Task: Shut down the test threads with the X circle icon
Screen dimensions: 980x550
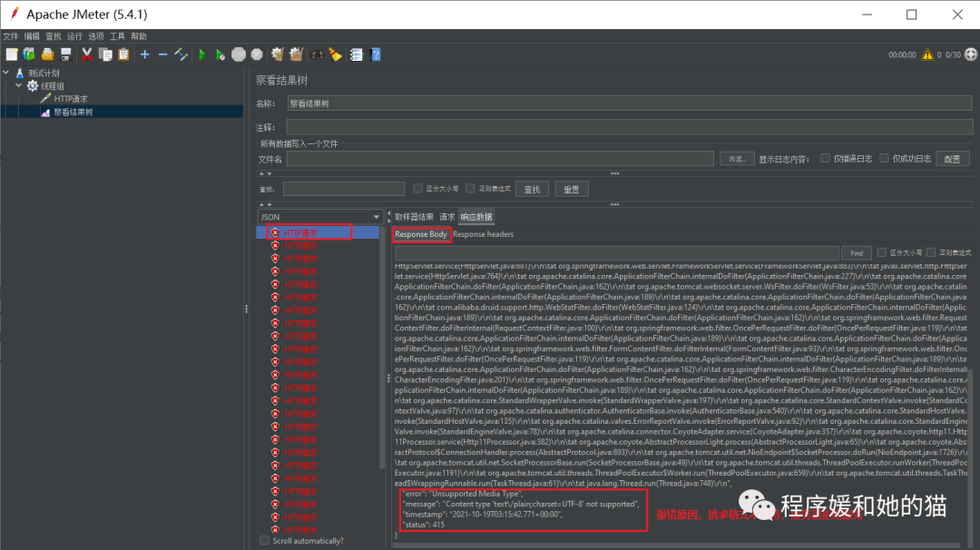Action: [257, 54]
